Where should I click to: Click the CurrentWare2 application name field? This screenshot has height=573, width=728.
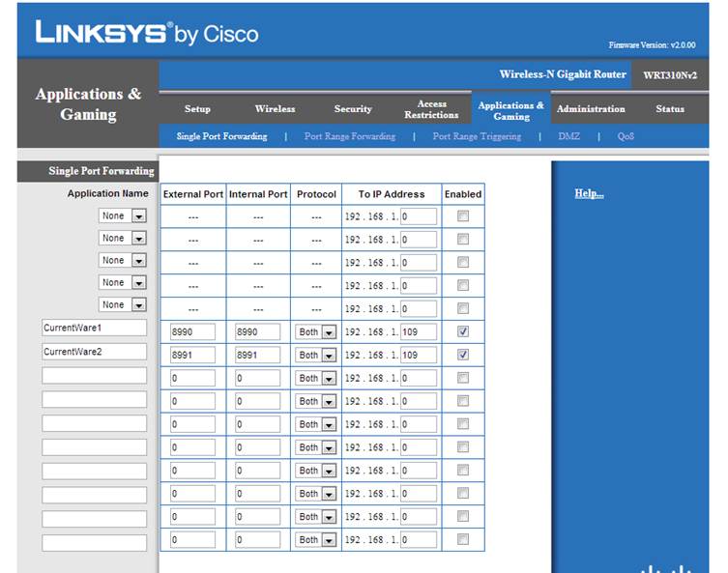tap(94, 352)
